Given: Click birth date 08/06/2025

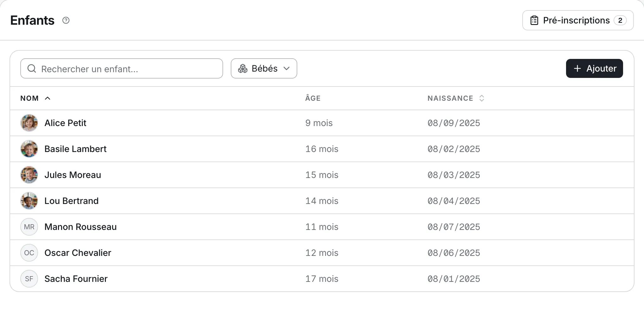Looking at the screenshot, I should pos(454,253).
